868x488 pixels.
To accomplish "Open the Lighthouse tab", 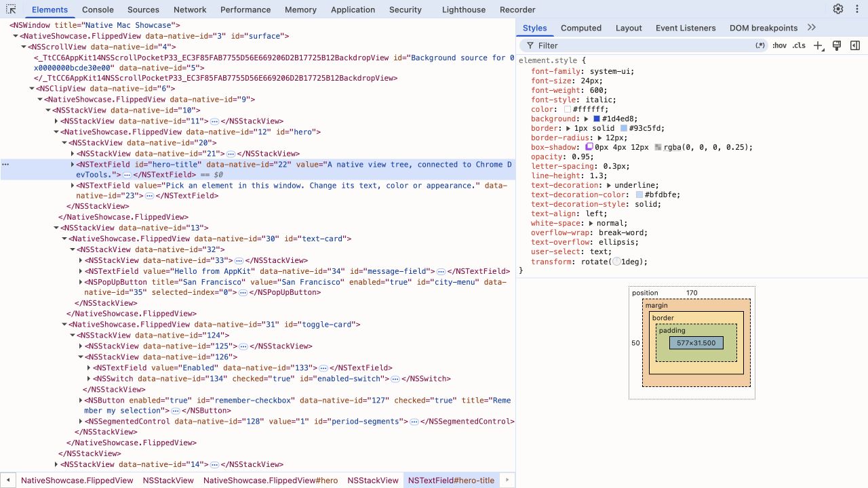I will (x=464, y=9).
